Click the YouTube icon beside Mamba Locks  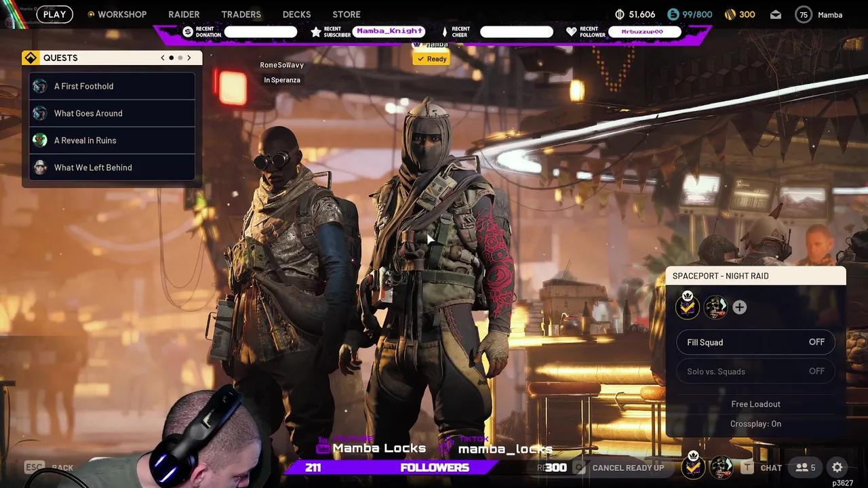click(x=323, y=446)
